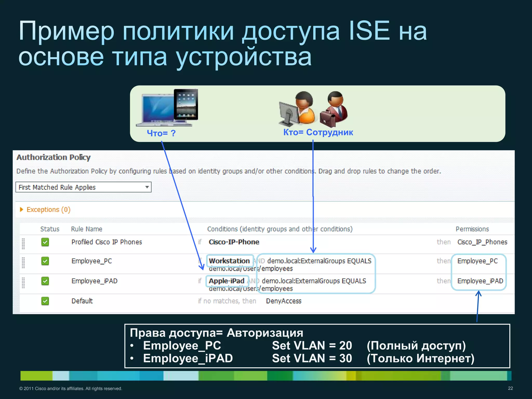
Task: Select the Employee_PC rule name
Action: click(92, 261)
